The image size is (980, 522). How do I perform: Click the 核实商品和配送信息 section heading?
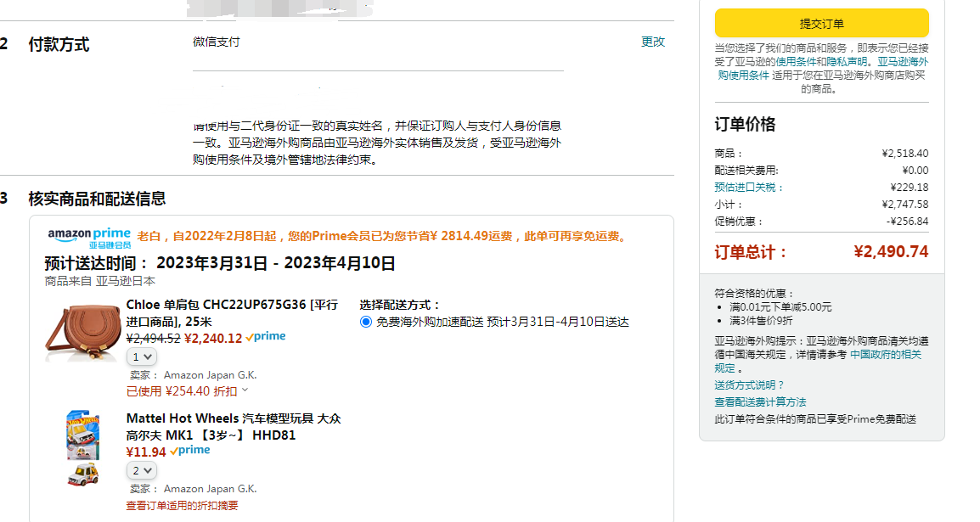point(97,199)
